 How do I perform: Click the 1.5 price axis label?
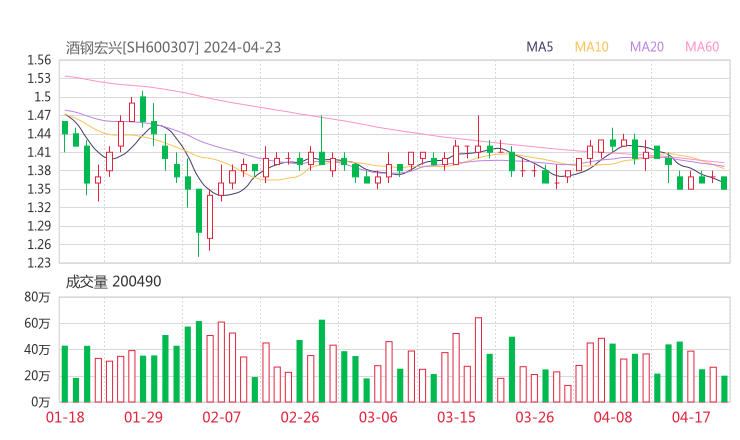42,97
